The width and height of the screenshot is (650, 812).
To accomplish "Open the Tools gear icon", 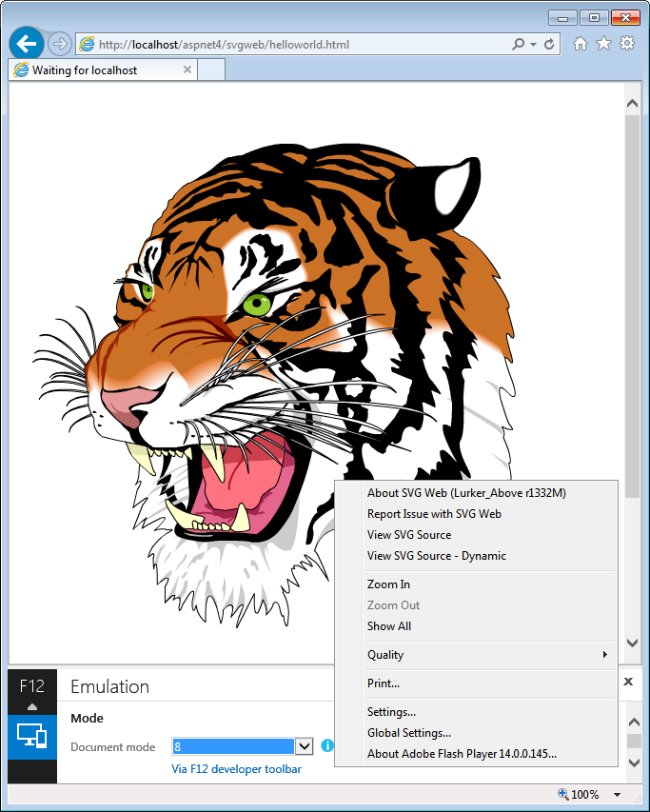I will coord(627,44).
